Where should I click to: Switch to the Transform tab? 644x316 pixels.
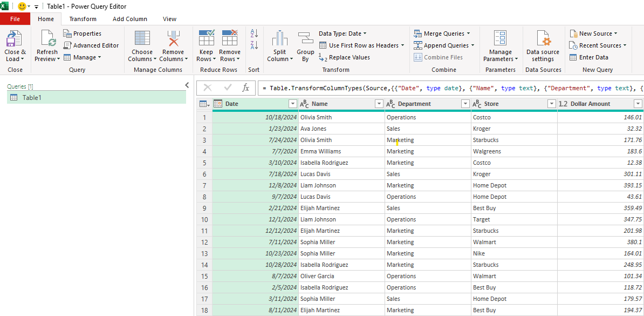83,19
